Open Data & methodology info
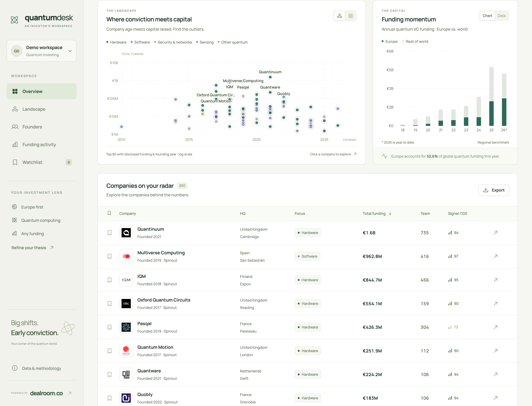The width and height of the screenshot is (532, 406). tap(37, 368)
